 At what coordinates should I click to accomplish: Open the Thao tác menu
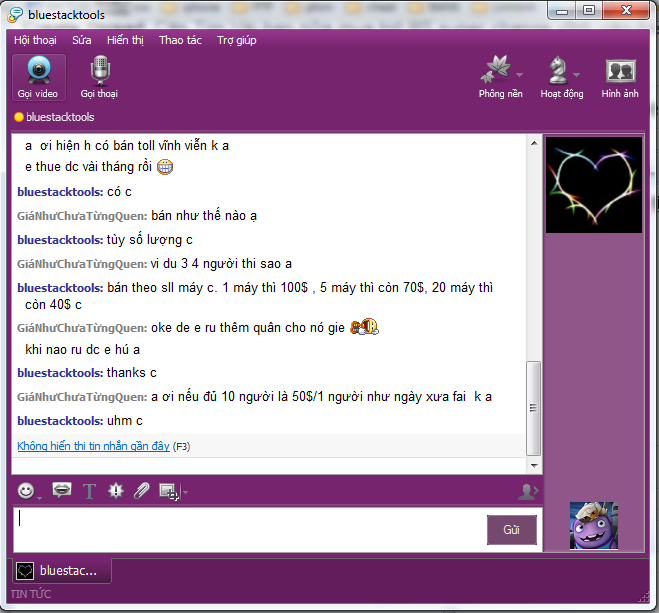[180, 40]
